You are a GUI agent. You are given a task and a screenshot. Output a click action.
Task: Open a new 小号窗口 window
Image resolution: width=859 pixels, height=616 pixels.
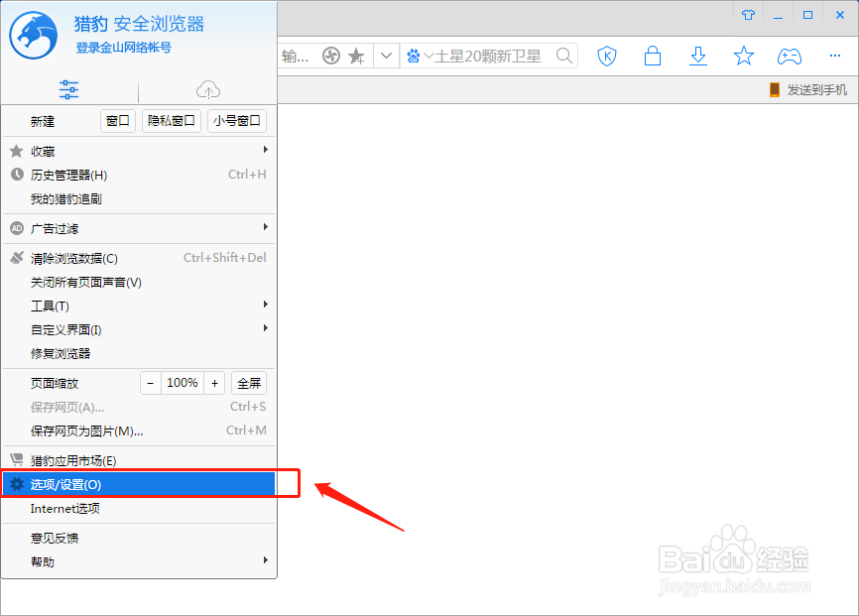(x=237, y=121)
